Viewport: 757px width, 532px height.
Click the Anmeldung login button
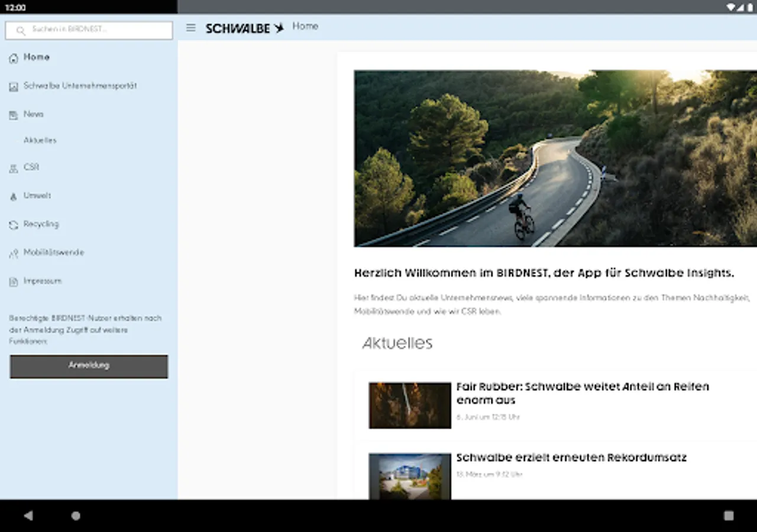click(89, 366)
